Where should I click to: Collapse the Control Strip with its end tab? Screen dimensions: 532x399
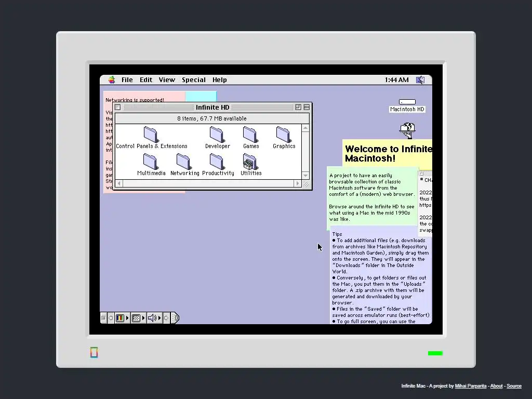click(175, 318)
